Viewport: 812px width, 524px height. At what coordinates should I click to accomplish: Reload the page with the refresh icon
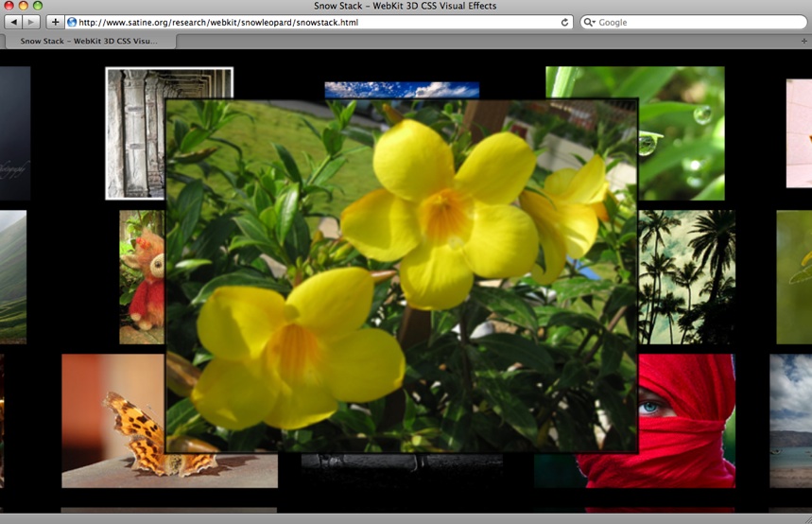564,23
